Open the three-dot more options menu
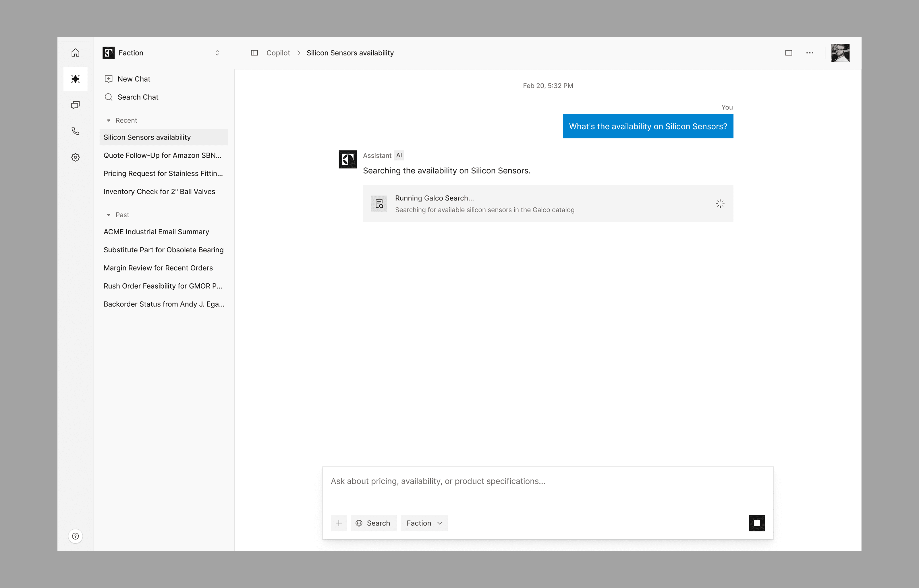 click(809, 53)
